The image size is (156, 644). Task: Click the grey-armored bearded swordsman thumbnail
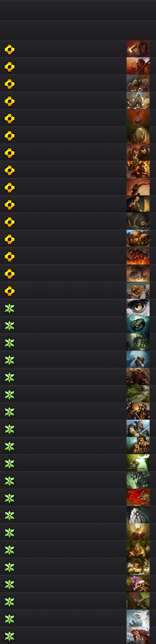(x=138, y=428)
